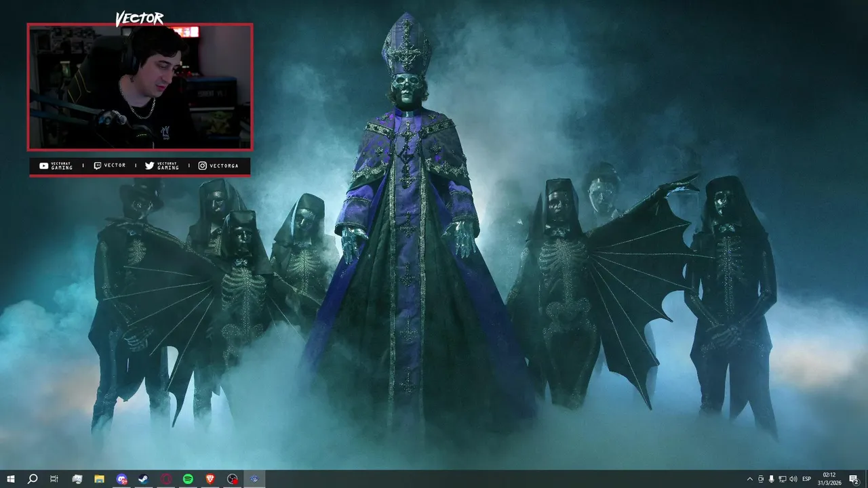
Task: Open the clock showing 02:12
Action: (x=829, y=479)
